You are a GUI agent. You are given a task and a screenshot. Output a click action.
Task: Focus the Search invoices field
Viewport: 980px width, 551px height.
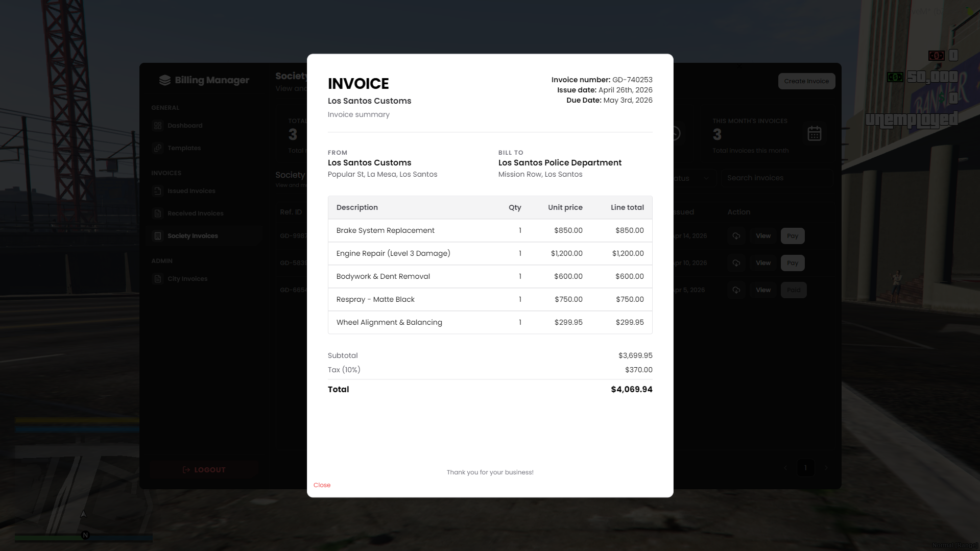point(777,178)
